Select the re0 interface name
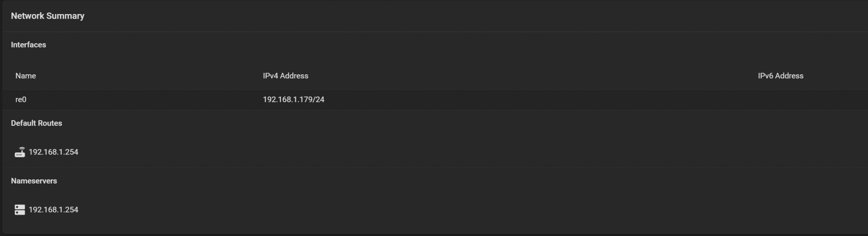The height and width of the screenshot is (236, 868). tap(21, 100)
